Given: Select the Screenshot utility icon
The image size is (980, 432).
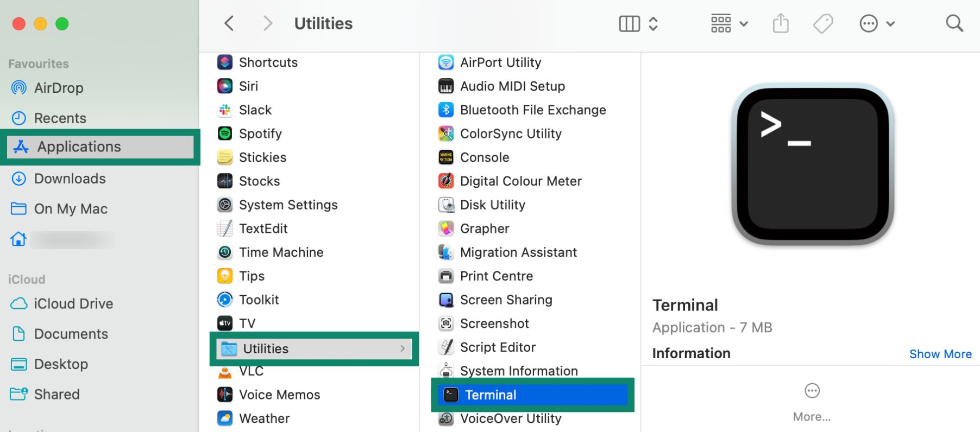Looking at the screenshot, I should pos(445,323).
